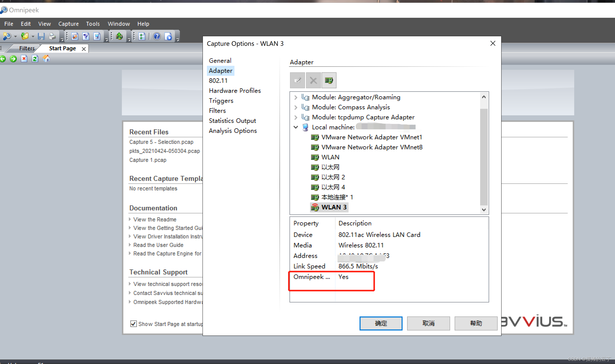This screenshot has height=364, width=615.
Task: Expand Module: tcpdump Capture Adapter node
Action: (296, 117)
